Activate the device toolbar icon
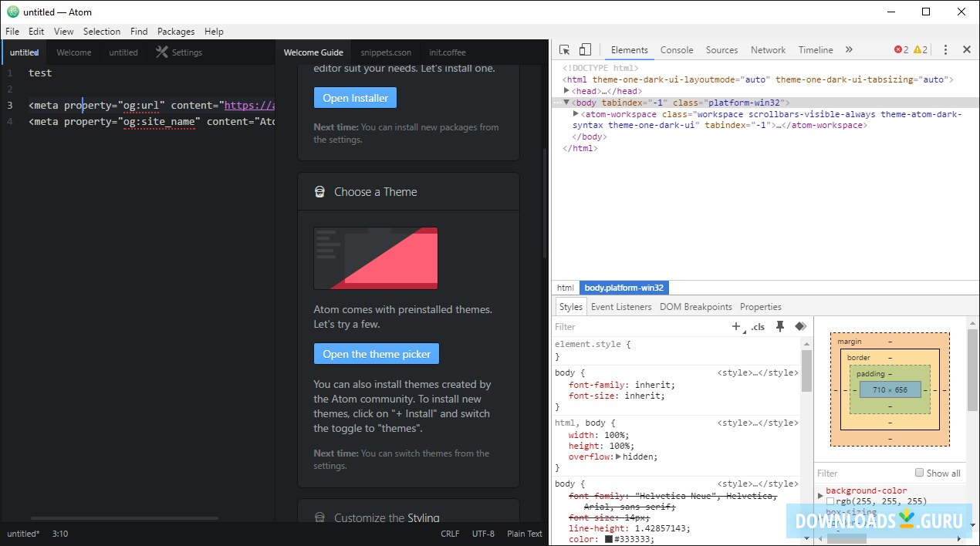This screenshot has width=980, height=546. tap(585, 49)
